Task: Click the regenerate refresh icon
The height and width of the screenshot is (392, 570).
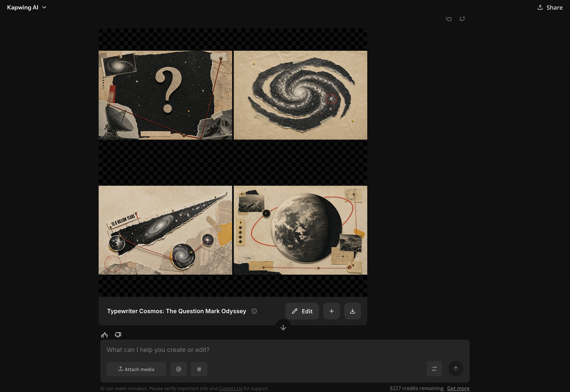Action: (x=462, y=19)
